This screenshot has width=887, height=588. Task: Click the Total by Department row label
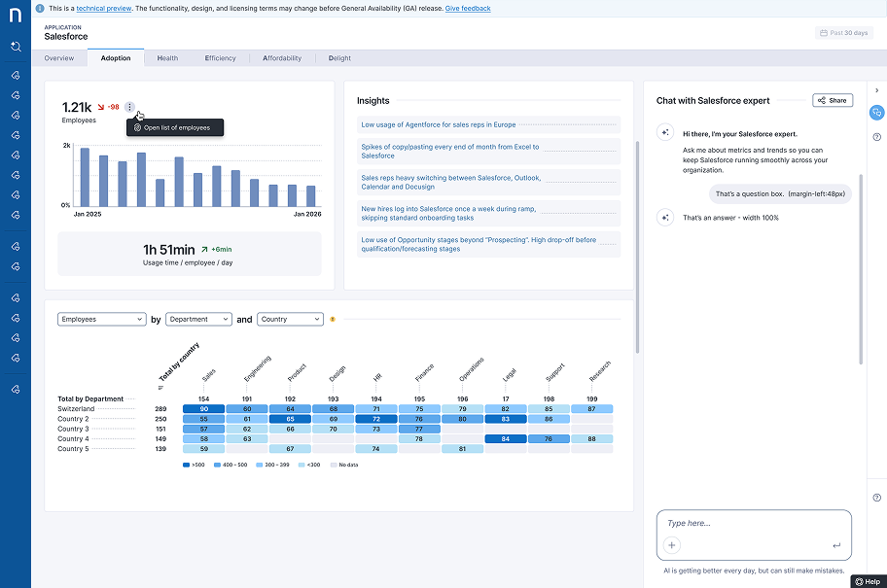(x=90, y=398)
